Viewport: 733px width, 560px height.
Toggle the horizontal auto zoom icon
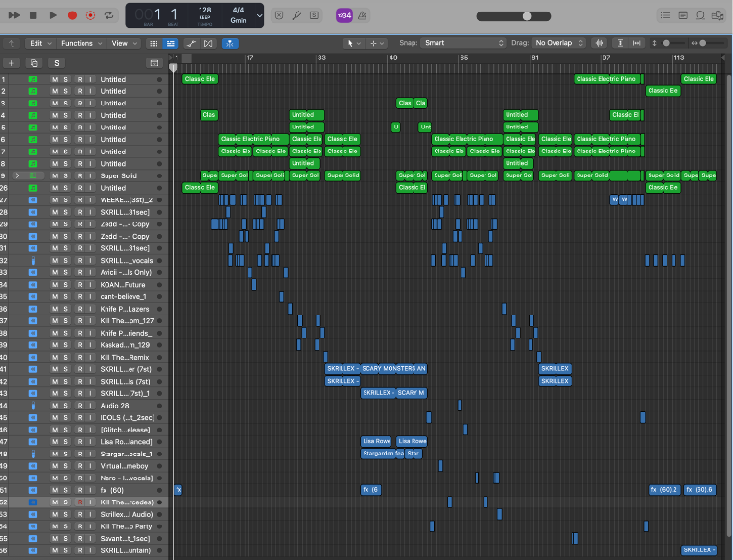point(636,43)
